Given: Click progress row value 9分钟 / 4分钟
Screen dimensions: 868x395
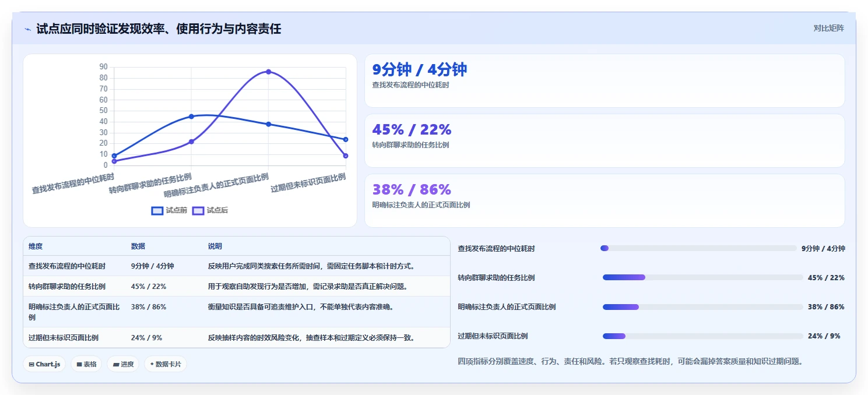Looking at the screenshot, I should pyautogui.click(x=823, y=249).
